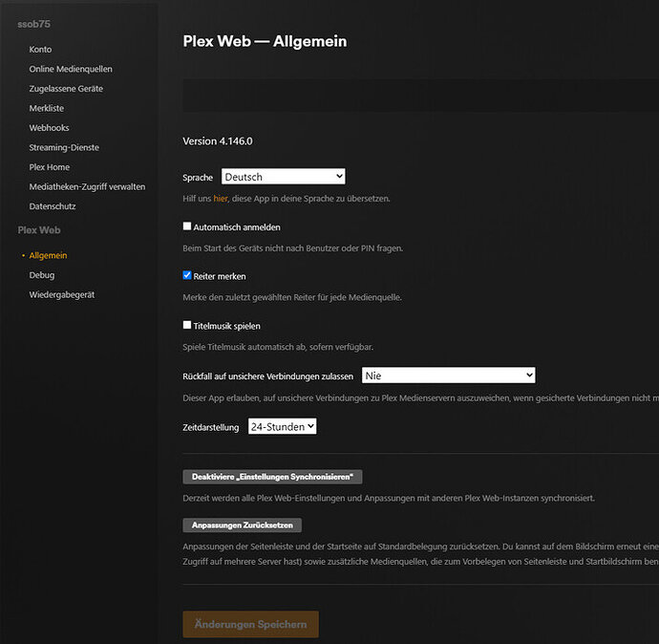
Task: Select Allgemein under Plex Web
Action: coord(48,255)
